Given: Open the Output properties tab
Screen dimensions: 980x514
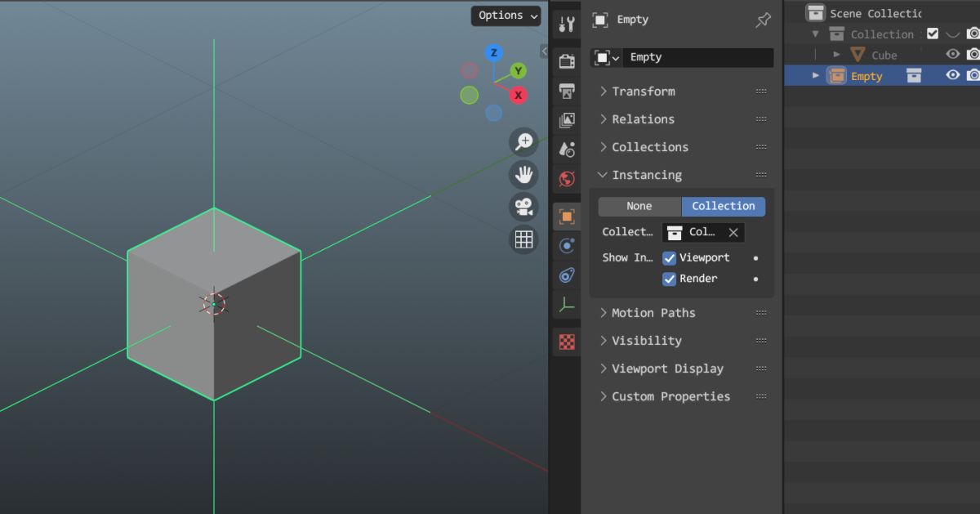Looking at the screenshot, I should [x=567, y=91].
